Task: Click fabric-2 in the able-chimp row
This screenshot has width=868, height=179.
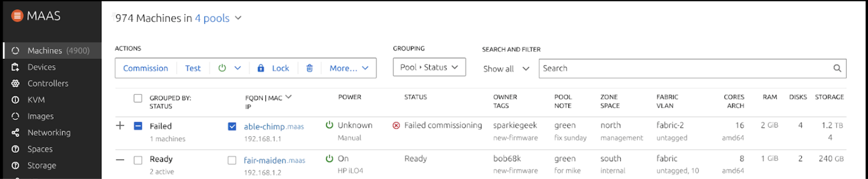Action: [x=670, y=125]
